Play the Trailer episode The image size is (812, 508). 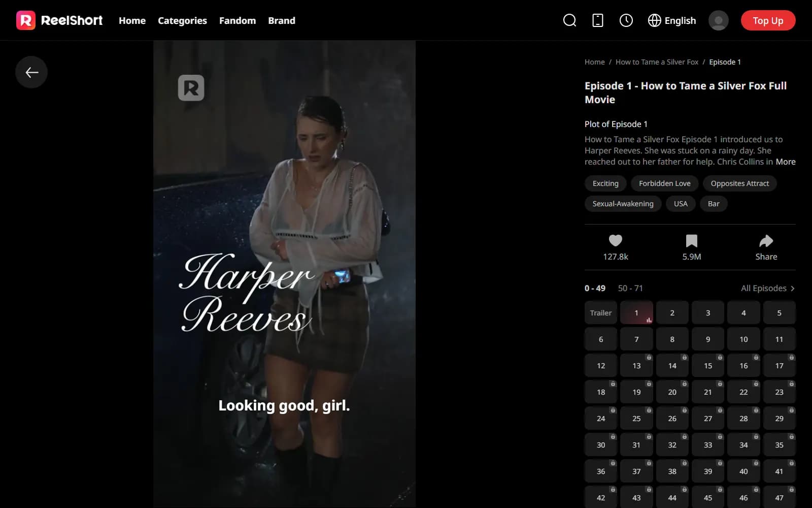[x=601, y=313]
